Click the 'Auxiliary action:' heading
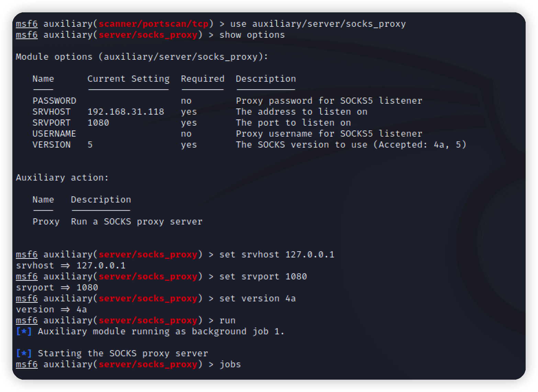The image size is (538, 392). (x=62, y=178)
